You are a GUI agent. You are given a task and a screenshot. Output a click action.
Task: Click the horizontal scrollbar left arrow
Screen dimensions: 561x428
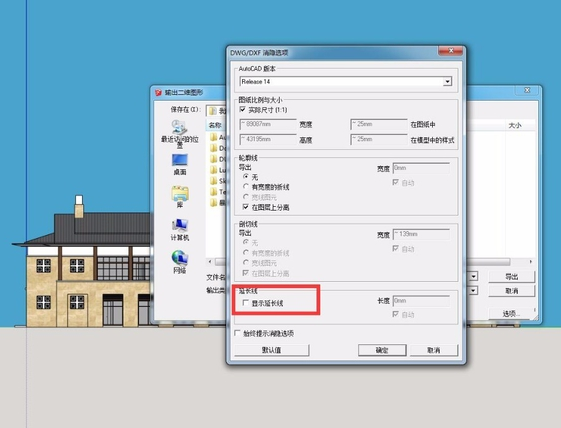210,262
